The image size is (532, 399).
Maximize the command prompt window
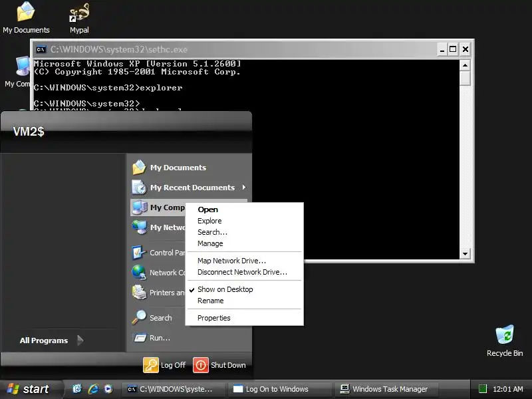[453, 49]
